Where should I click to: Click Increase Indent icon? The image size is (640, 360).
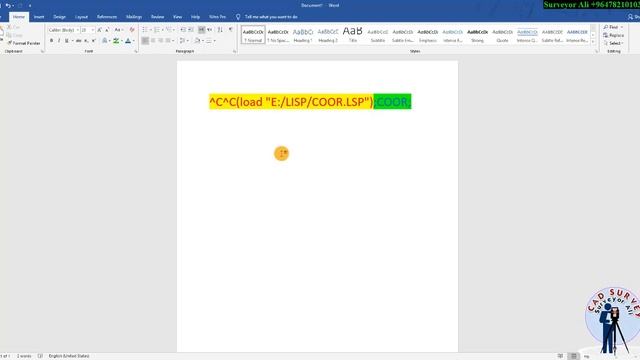191,29
